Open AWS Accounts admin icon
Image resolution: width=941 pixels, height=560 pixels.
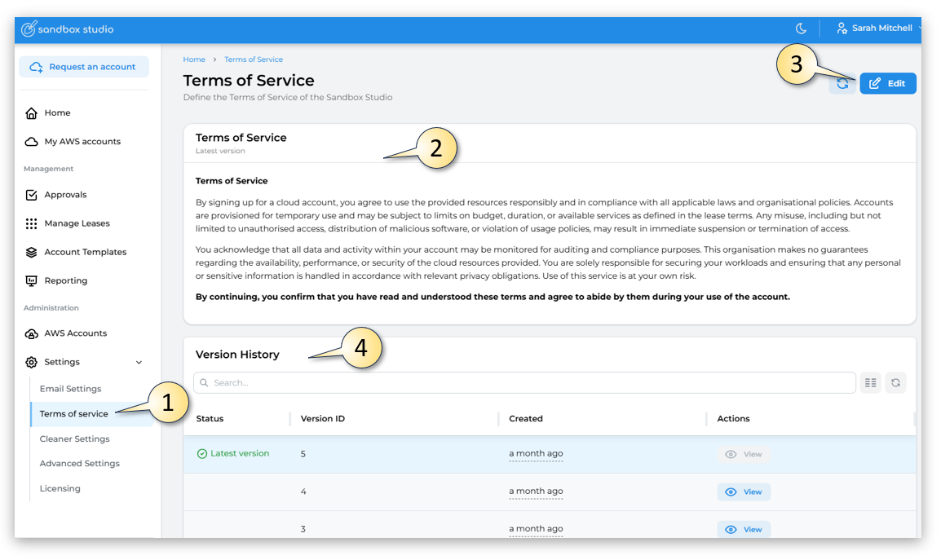pyautogui.click(x=32, y=334)
